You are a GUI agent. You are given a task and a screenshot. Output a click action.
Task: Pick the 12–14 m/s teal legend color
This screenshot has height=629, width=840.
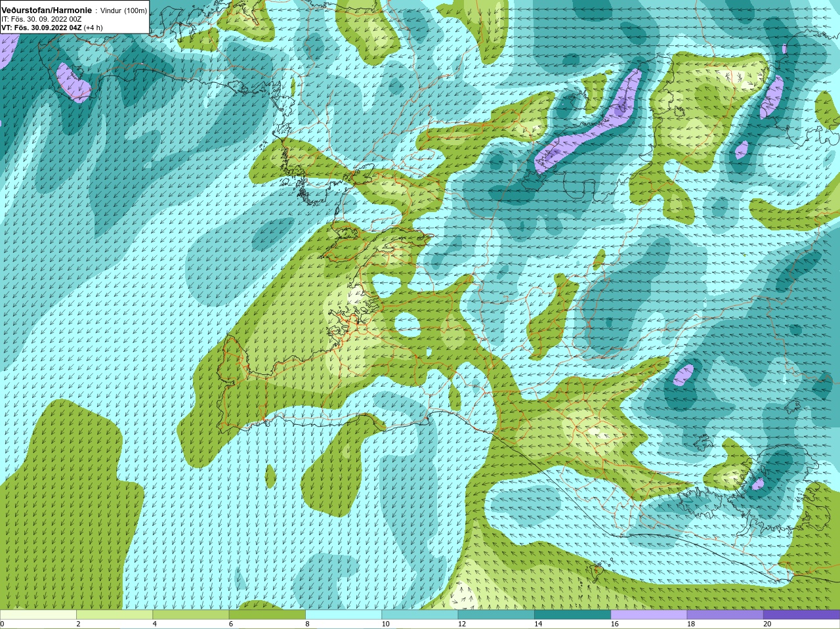(x=496, y=615)
